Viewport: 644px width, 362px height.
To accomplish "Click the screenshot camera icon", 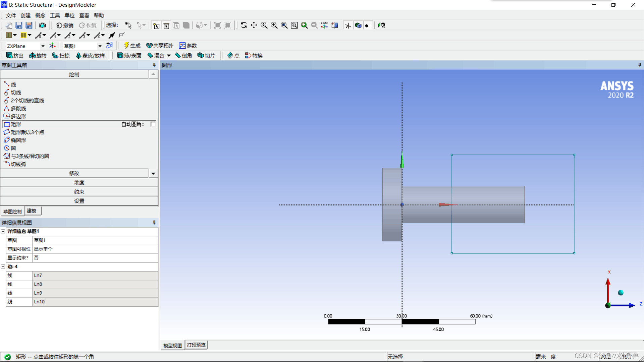I will [x=42, y=25].
